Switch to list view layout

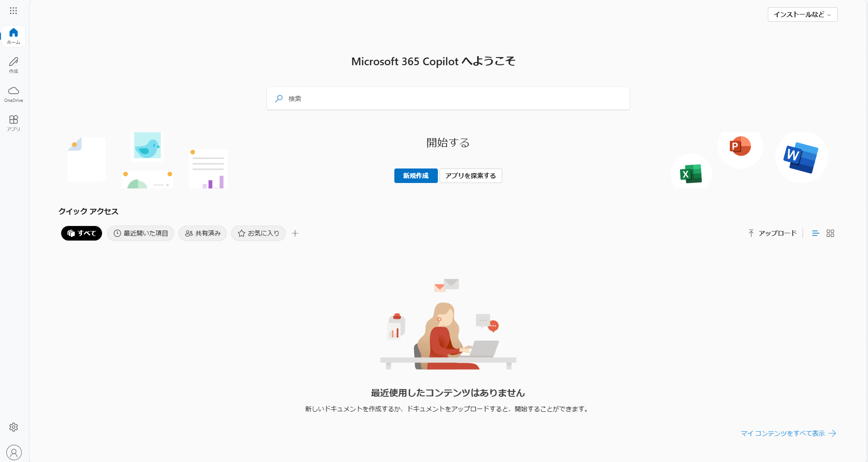815,233
